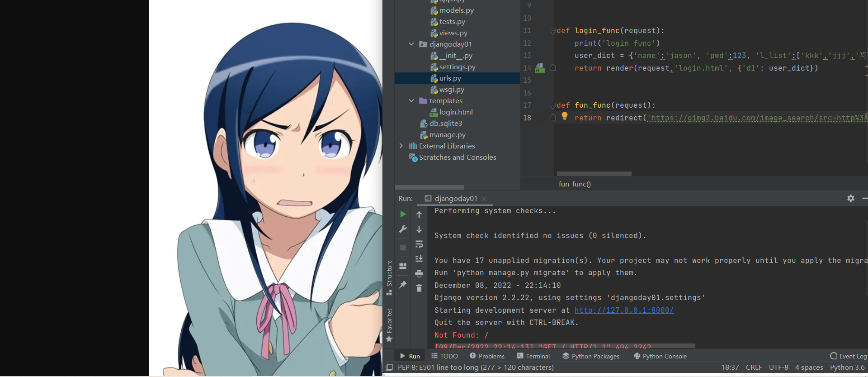
Task: Open line separator CRLF selector
Action: point(754,367)
